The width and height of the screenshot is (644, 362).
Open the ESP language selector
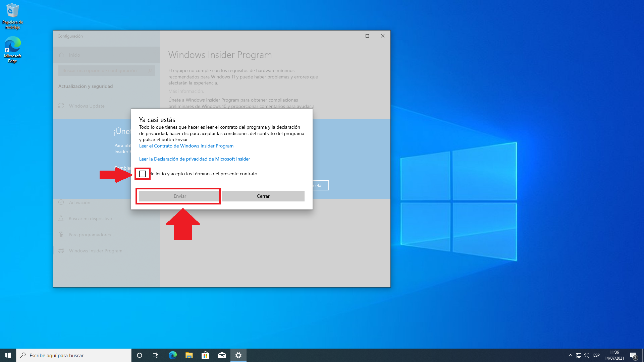pyautogui.click(x=596, y=355)
